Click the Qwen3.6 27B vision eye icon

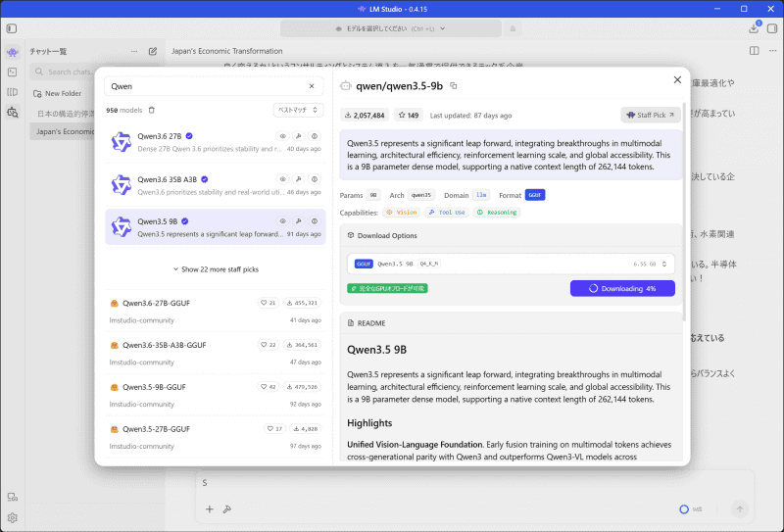tap(282, 136)
